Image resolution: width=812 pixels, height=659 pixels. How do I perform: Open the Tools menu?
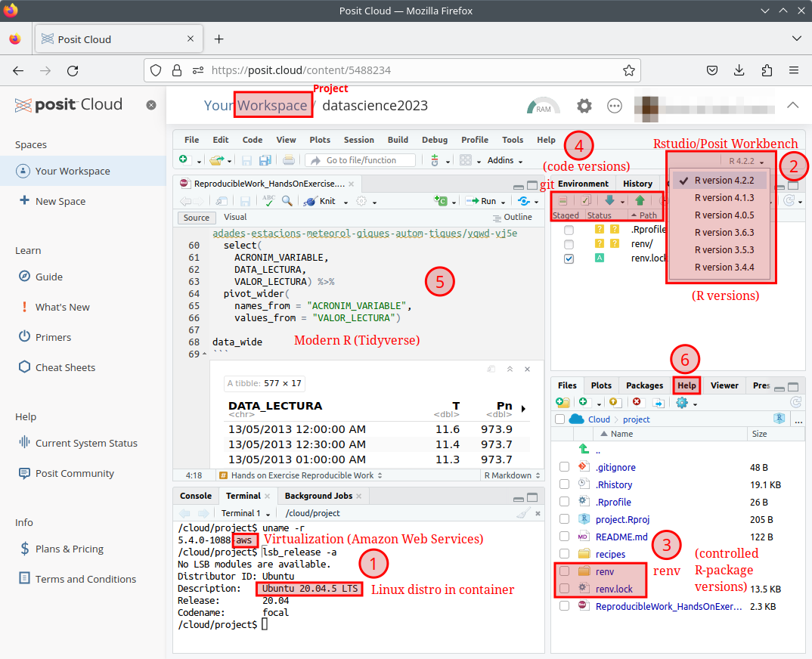[x=513, y=140]
